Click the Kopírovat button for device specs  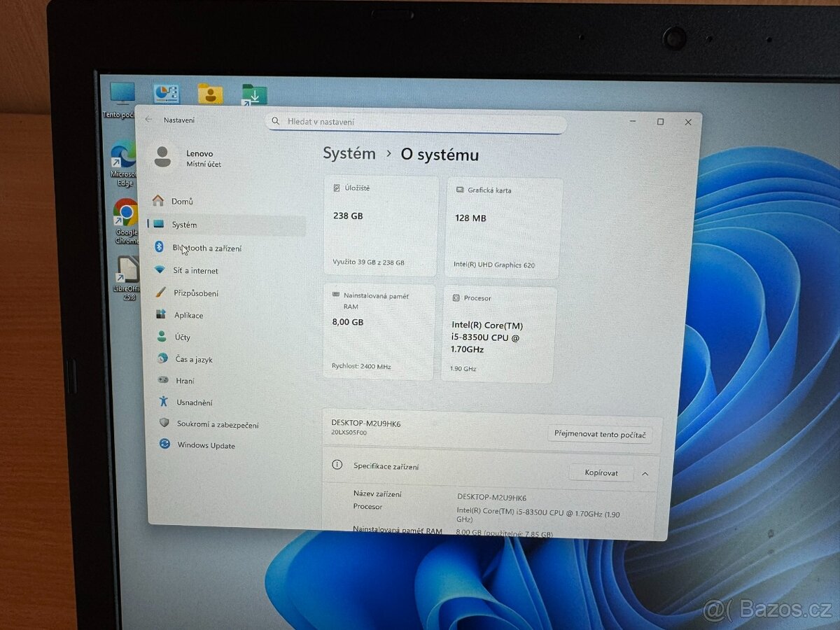click(601, 472)
